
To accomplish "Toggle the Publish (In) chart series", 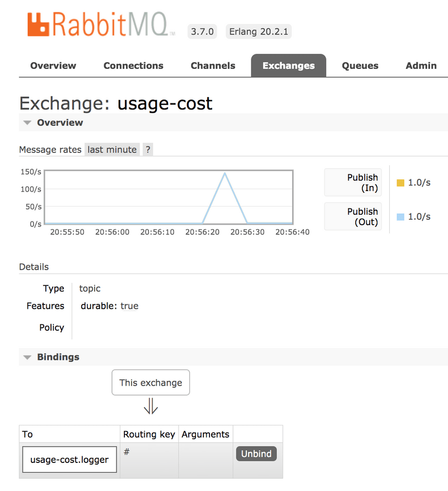I will (353, 182).
